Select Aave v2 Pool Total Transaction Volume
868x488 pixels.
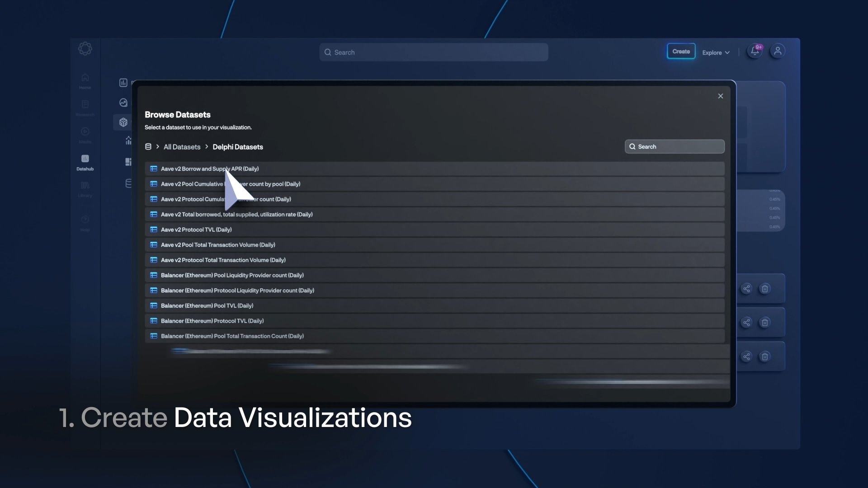[x=434, y=245]
